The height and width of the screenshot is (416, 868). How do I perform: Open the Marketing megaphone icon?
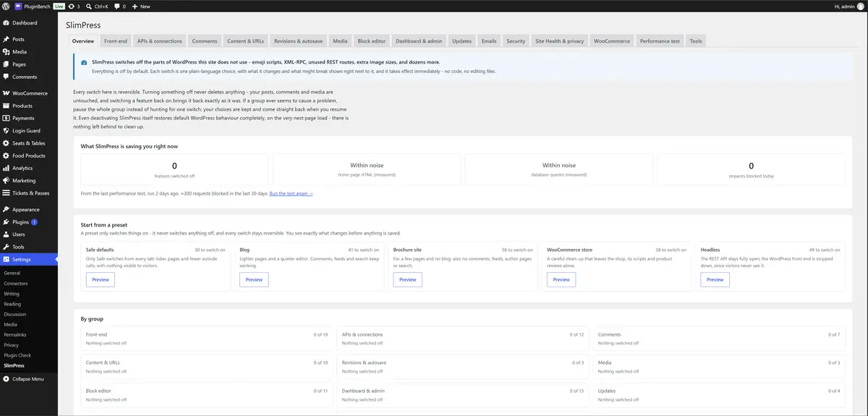pyautogui.click(x=6, y=180)
